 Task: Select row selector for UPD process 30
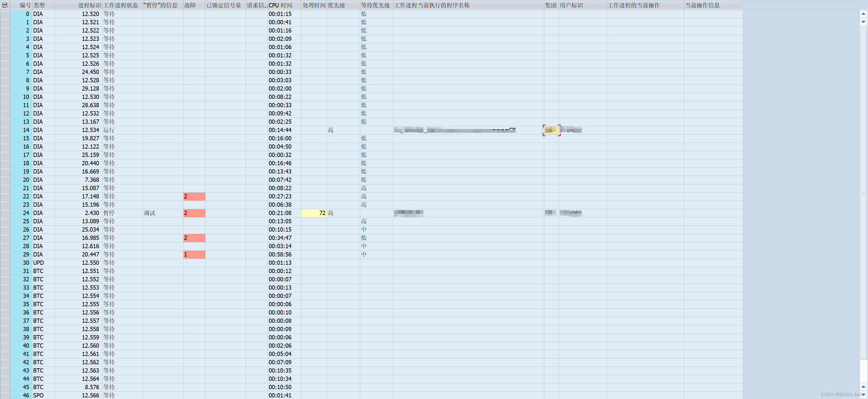[5, 263]
